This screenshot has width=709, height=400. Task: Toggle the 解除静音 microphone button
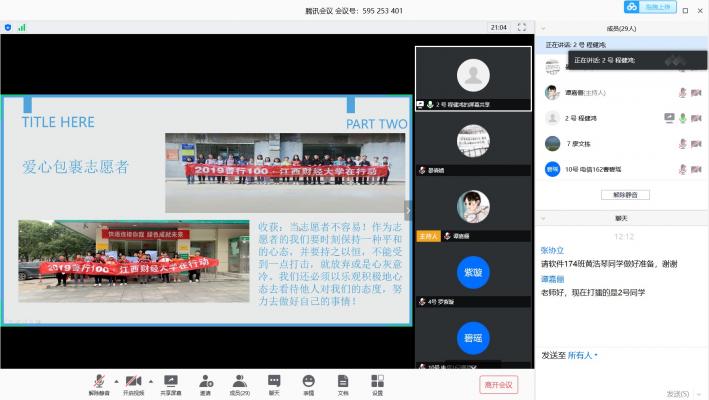point(99,383)
